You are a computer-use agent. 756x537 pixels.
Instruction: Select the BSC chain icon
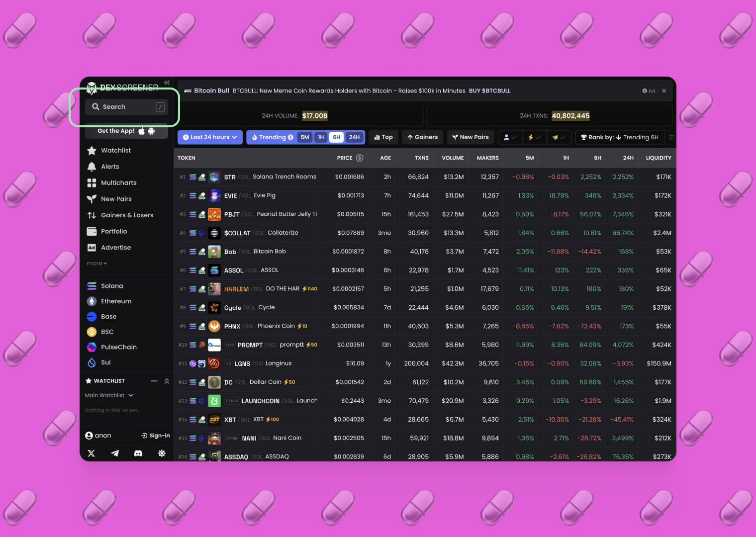pos(92,332)
